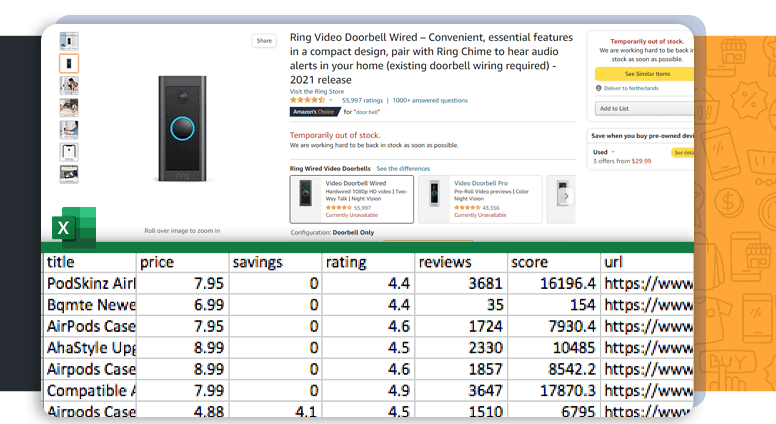Select the reviews cell 3681

[461, 283]
